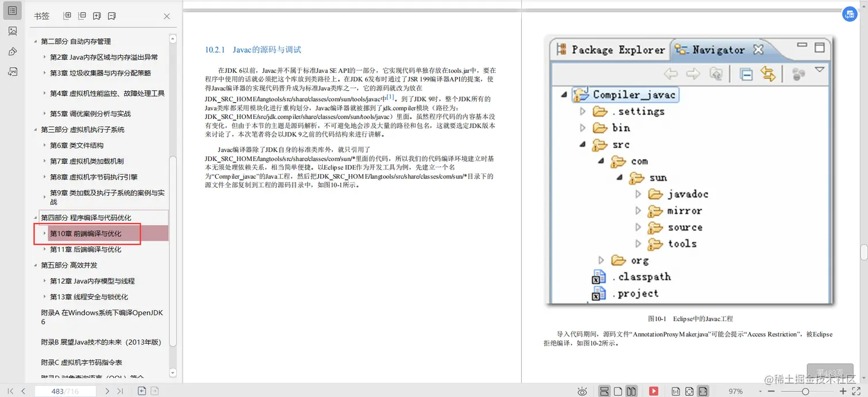
Task: Fit the whole page in view
Action: pos(689,391)
